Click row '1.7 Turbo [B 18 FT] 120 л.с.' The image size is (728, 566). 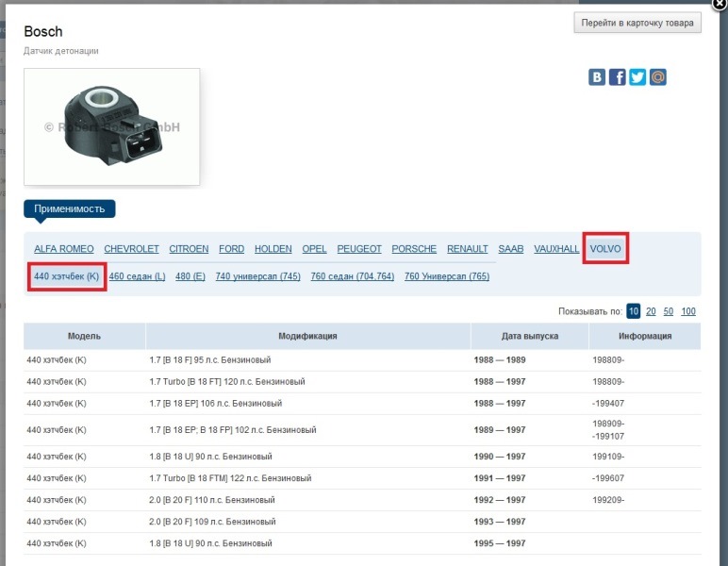(x=362, y=382)
